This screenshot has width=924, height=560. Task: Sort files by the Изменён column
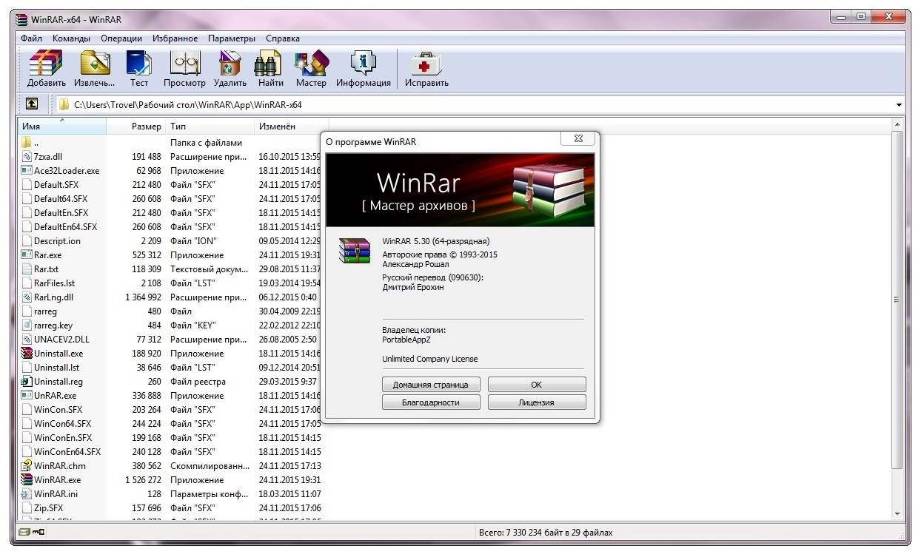pos(291,126)
